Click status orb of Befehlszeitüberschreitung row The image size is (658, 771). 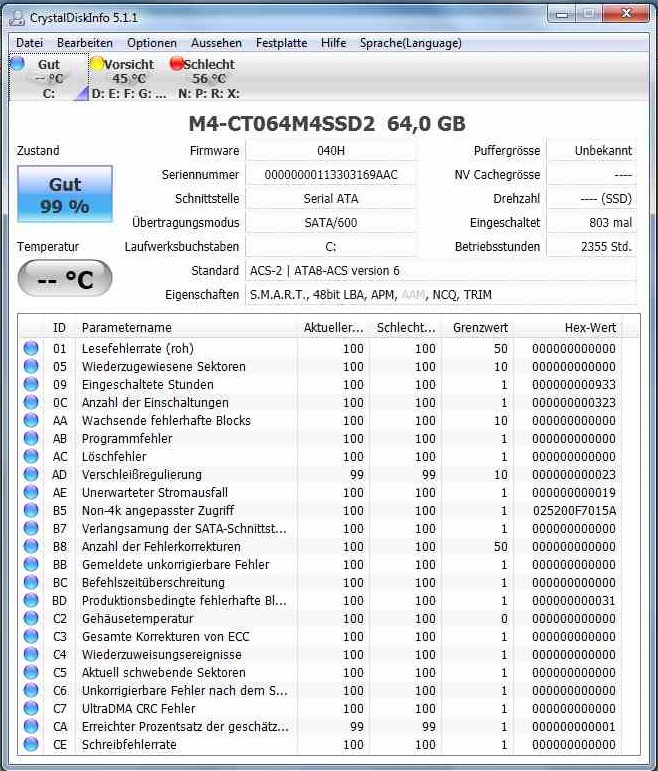click(31, 582)
